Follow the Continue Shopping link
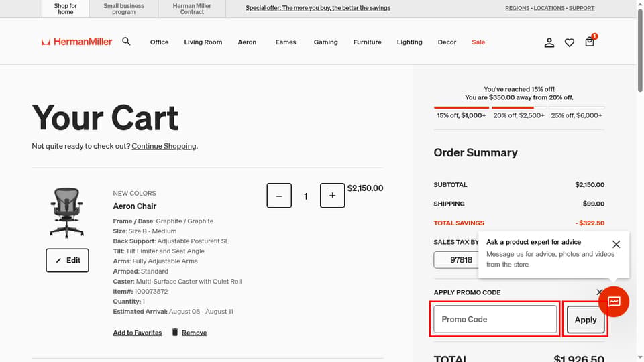 click(x=164, y=146)
